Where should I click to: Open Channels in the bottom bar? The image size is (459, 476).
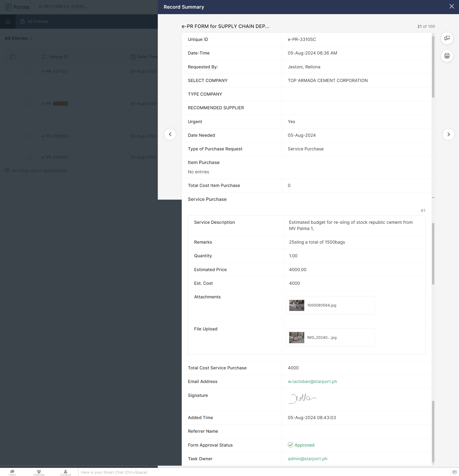click(39, 472)
